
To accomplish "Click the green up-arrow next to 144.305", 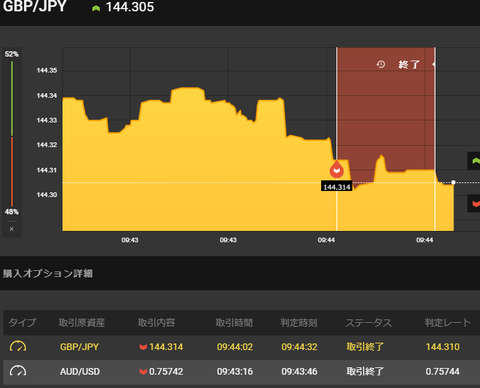I will 96,8.
